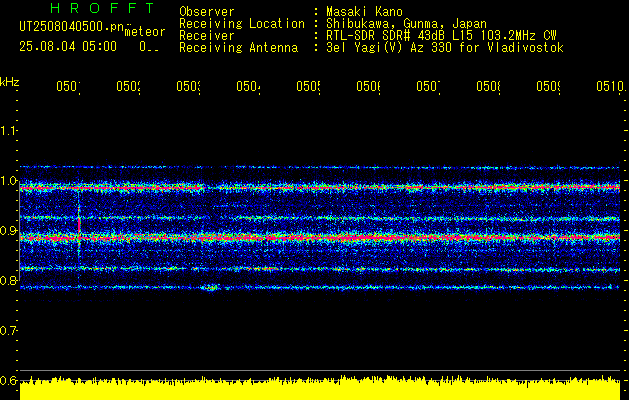Click the 0.7 frequency axis label
The width and height of the screenshot is (629, 400).
coord(8,331)
